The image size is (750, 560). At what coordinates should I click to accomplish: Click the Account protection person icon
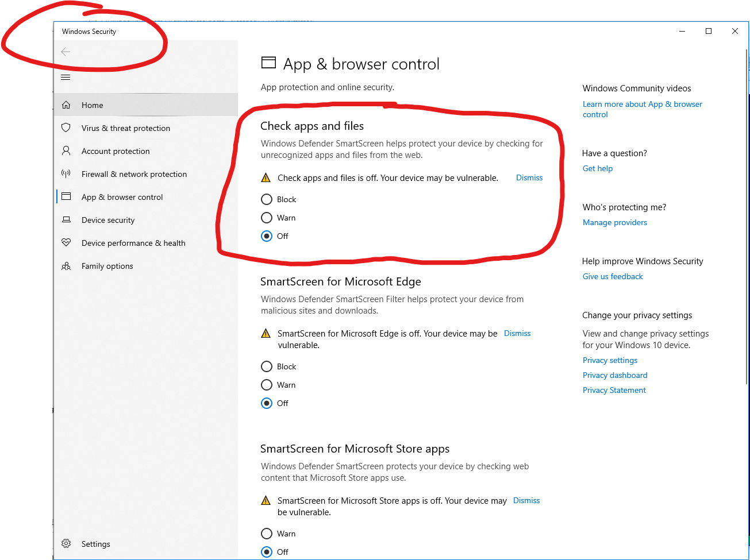pos(66,150)
